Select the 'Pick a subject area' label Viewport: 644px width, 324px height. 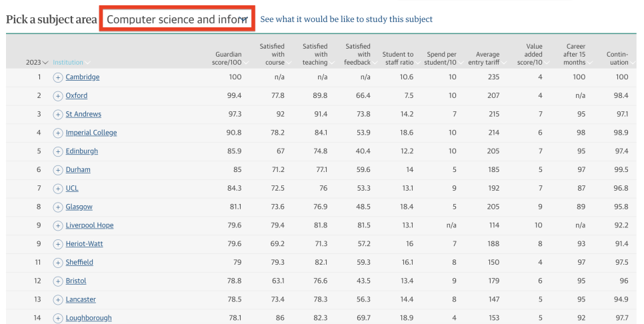coord(51,19)
